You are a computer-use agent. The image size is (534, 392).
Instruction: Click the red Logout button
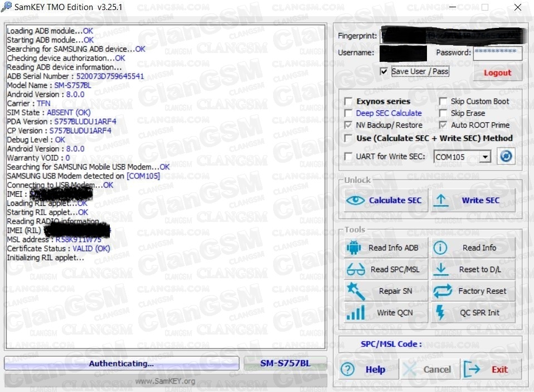497,72
